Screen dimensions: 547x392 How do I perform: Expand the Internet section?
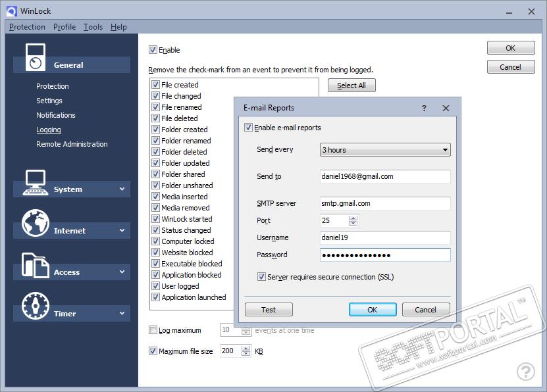[x=122, y=230]
